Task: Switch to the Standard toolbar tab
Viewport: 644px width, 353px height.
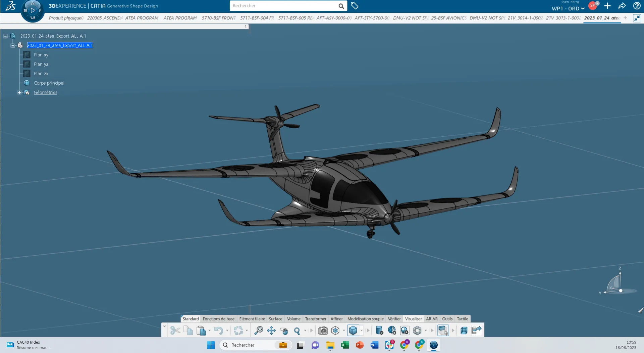Action: 191,319
